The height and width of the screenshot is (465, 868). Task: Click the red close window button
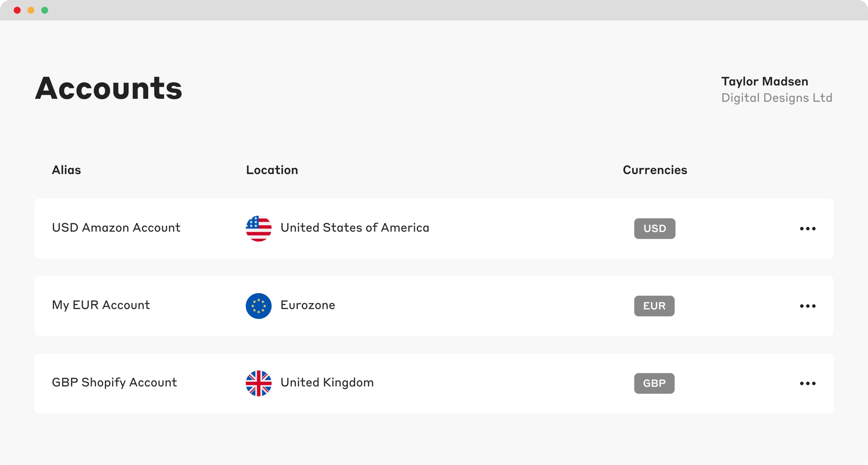(x=17, y=10)
